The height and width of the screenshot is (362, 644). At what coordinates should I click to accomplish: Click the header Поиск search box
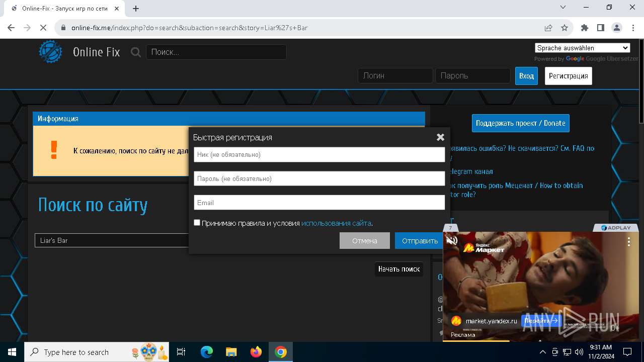216,52
